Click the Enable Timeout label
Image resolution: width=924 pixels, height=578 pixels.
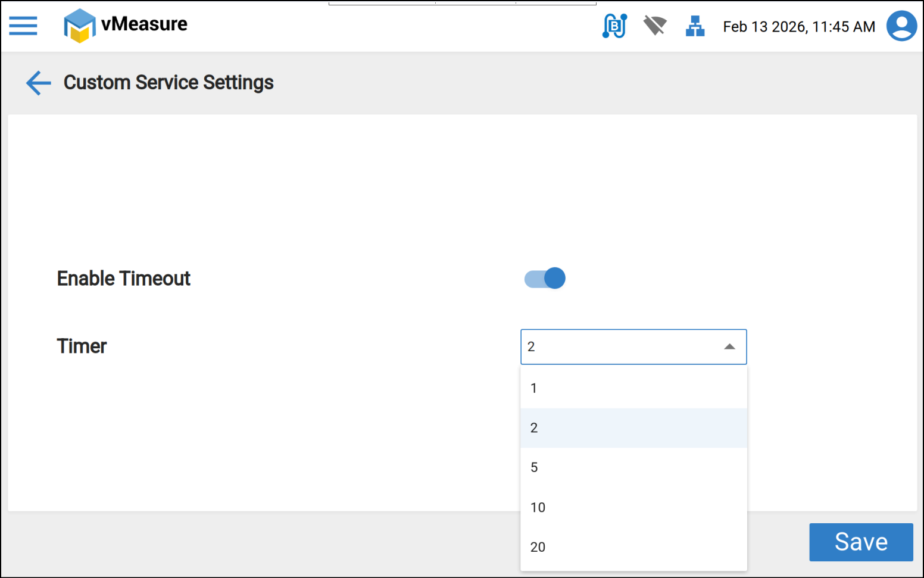124,279
